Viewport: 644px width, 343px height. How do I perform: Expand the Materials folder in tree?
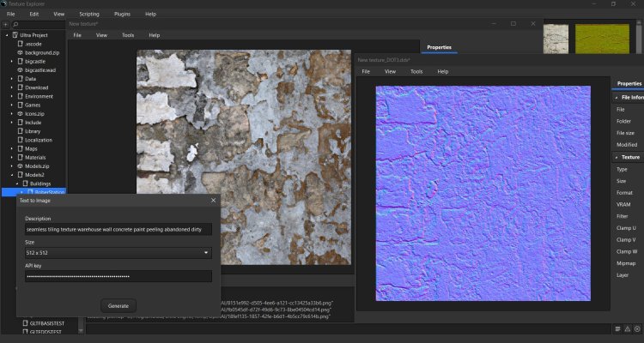[11, 157]
